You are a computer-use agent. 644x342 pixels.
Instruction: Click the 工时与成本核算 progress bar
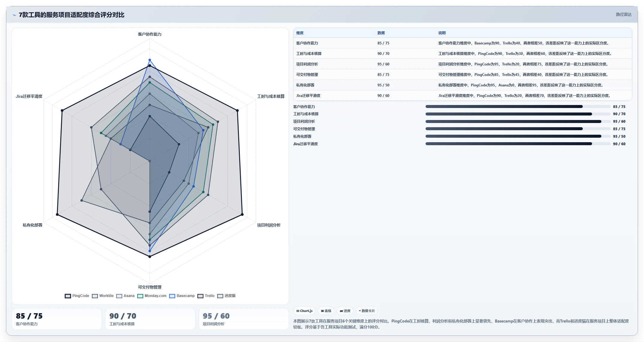pyautogui.click(x=518, y=114)
